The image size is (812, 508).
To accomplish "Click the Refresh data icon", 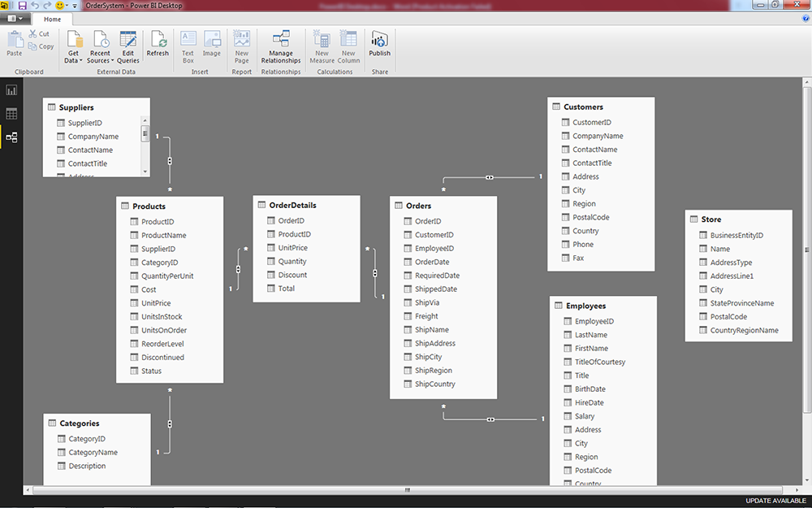I will (x=158, y=39).
